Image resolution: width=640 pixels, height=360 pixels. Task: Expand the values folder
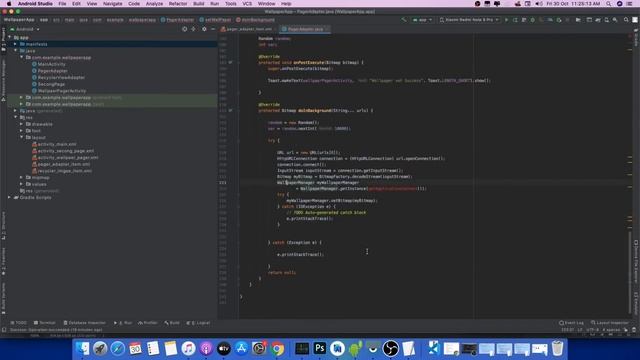[21, 184]
